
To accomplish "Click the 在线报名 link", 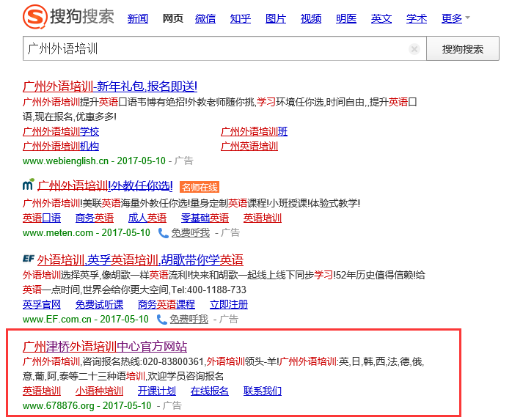I will 210,391.
